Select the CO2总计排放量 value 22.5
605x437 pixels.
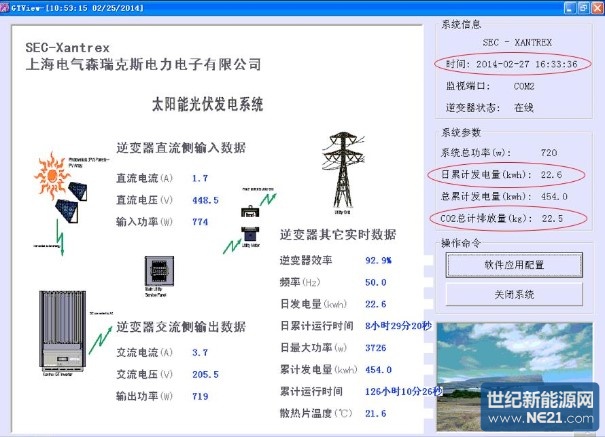point(550,217)
